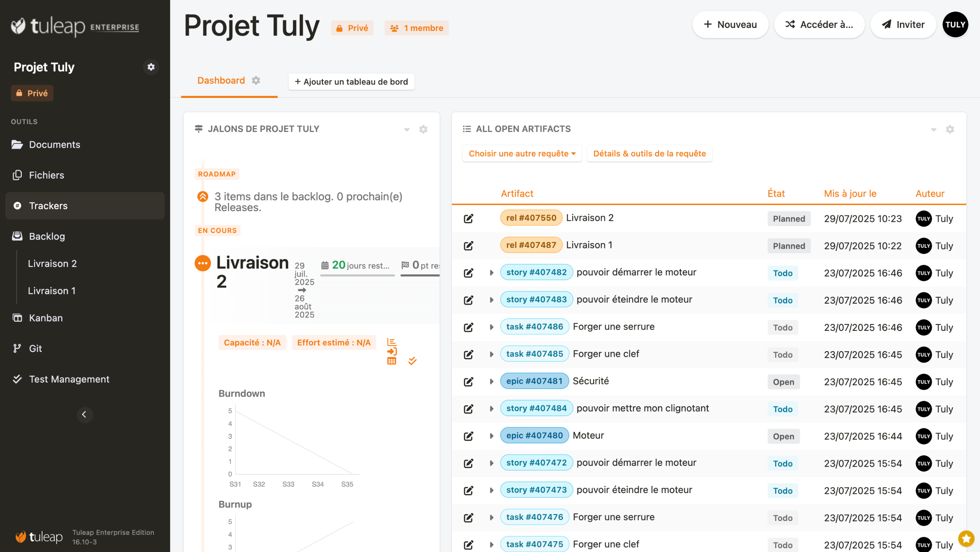
Task: Click edit icon for epic #407481
Action: tap(468, 382)
